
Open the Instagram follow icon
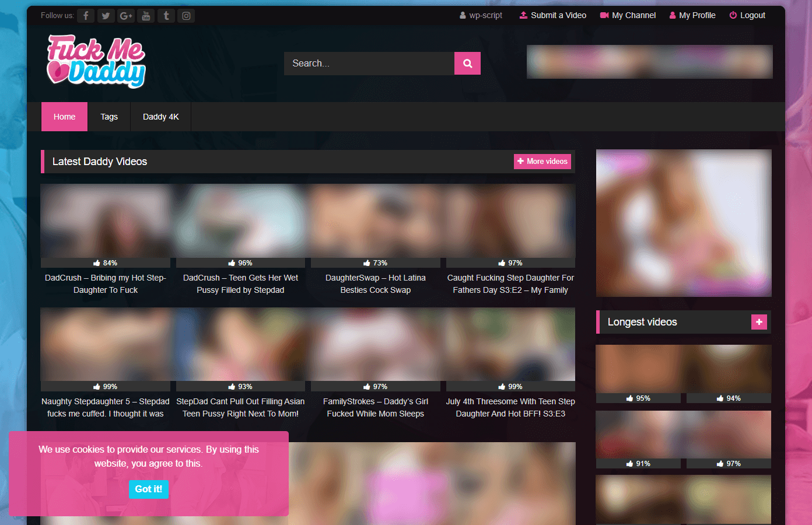(x=186, y=16)
